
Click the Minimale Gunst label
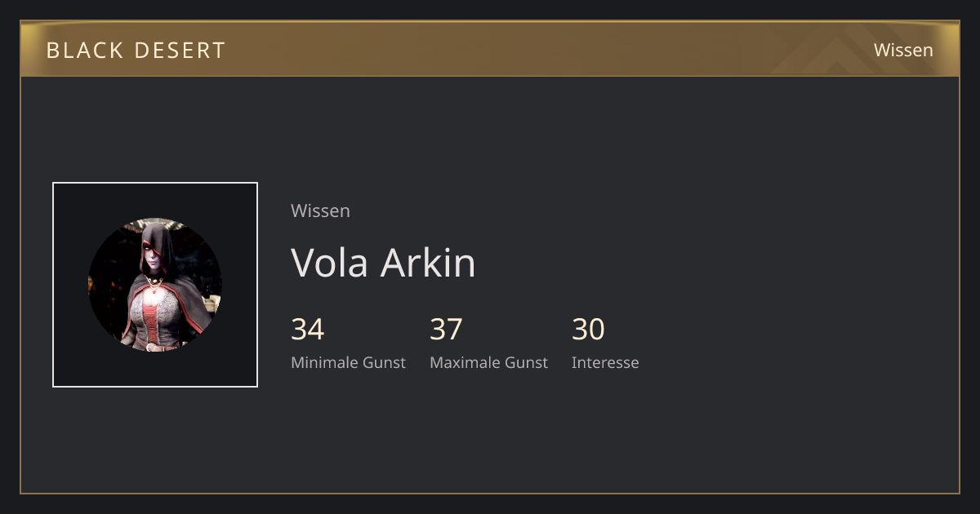click(x=348, y=362)
